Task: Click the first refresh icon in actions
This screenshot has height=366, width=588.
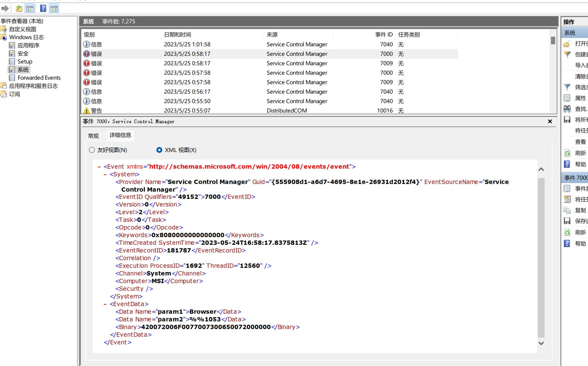Action: 567,153
